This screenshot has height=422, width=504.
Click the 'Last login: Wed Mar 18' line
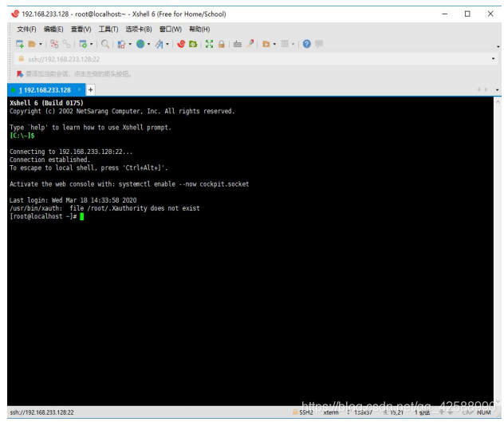73,200
